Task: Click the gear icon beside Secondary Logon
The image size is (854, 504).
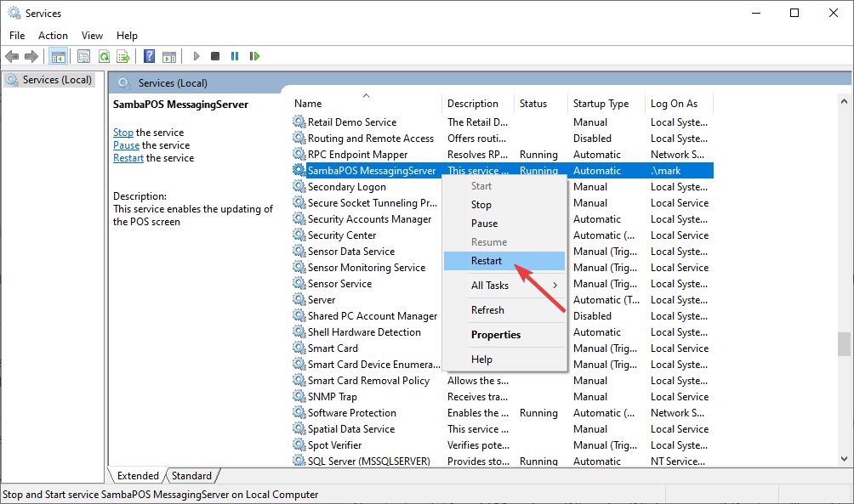Action: coord(299,186)
